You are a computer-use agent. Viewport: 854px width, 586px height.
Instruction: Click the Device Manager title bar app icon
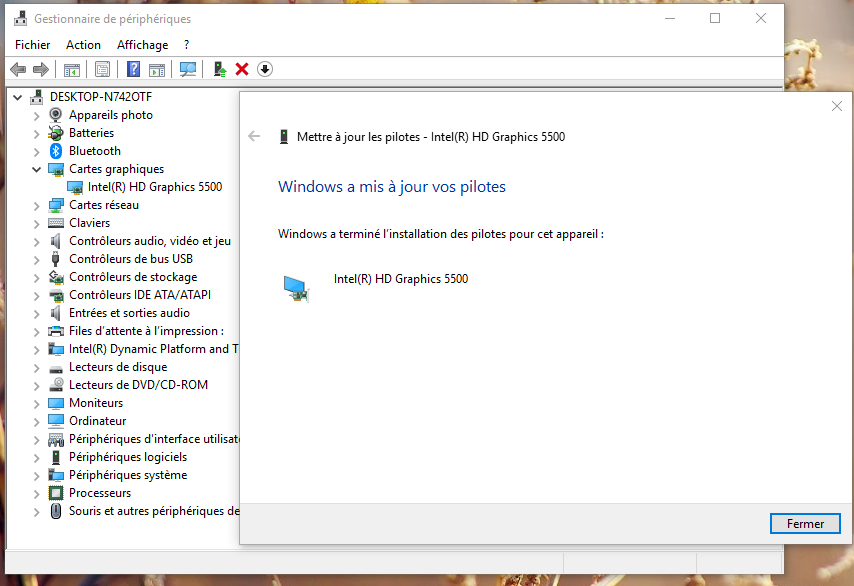tap(21, 19)
